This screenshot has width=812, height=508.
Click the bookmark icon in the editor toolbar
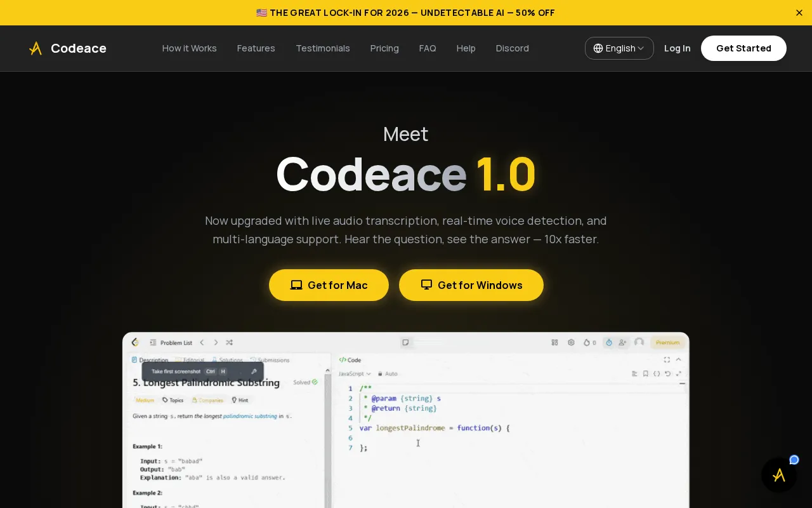[646, 374]
